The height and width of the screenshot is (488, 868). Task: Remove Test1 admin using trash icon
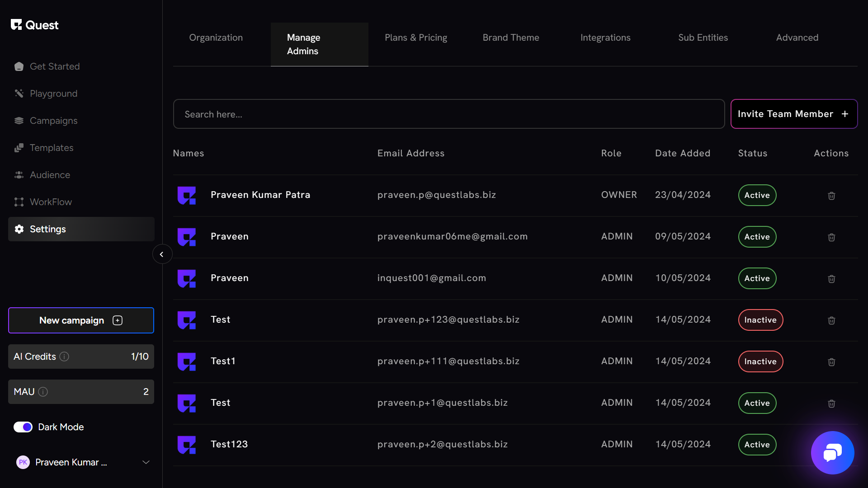point(831,362)
